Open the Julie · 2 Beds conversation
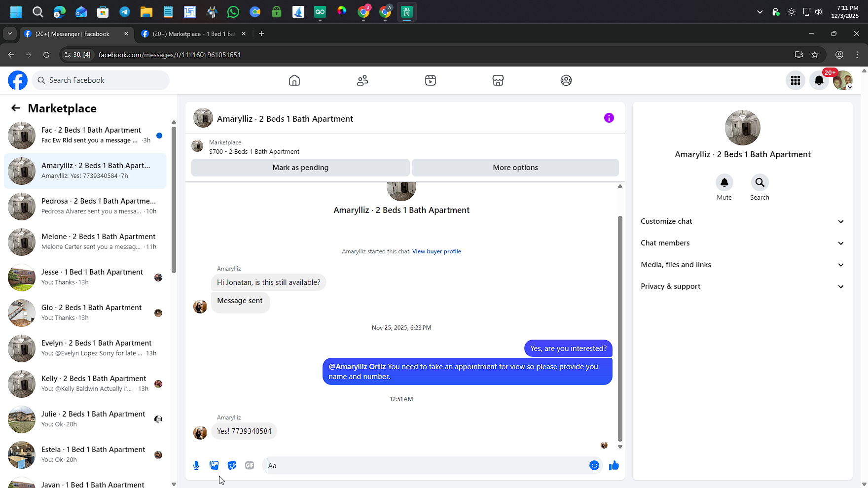 (x=85, y=419)
